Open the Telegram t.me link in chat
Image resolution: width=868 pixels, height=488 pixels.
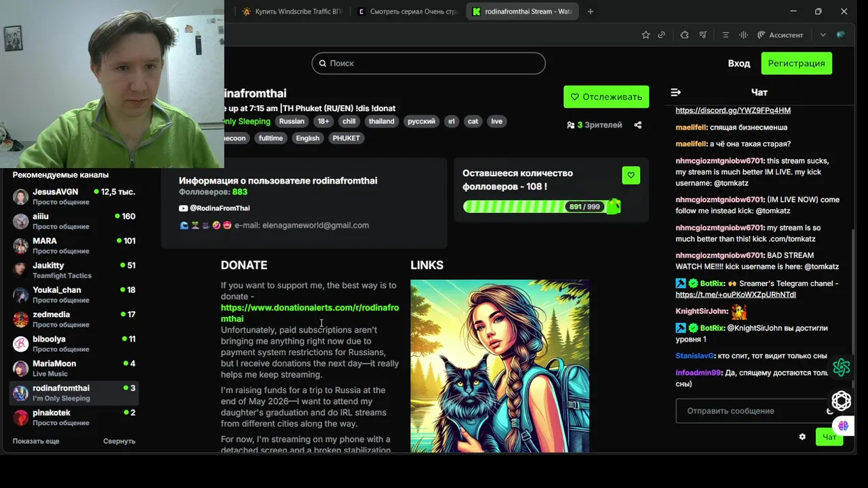pos(735,295)
